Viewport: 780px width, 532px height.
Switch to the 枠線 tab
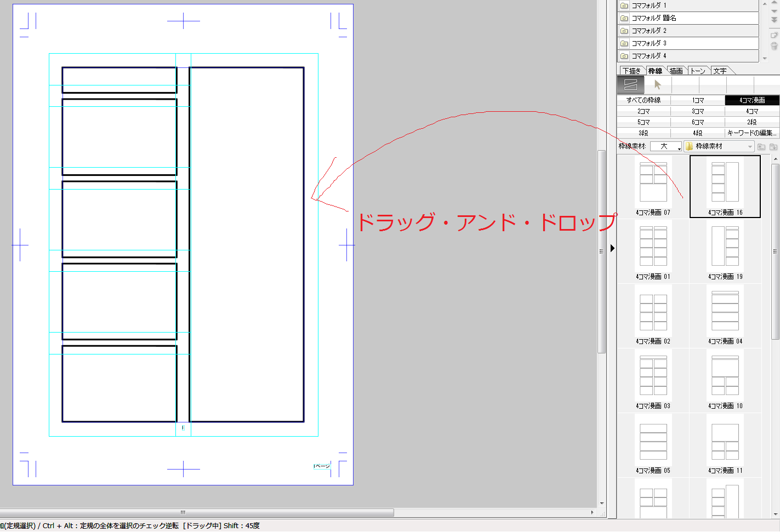(x=655, y=71)
